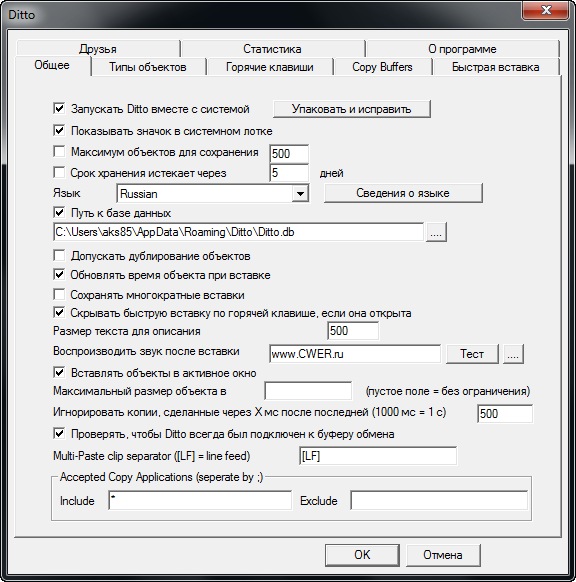Click the expiry days field showing 5
The image size is (576, 582).
pyautogui.click(x=289, y=173)
